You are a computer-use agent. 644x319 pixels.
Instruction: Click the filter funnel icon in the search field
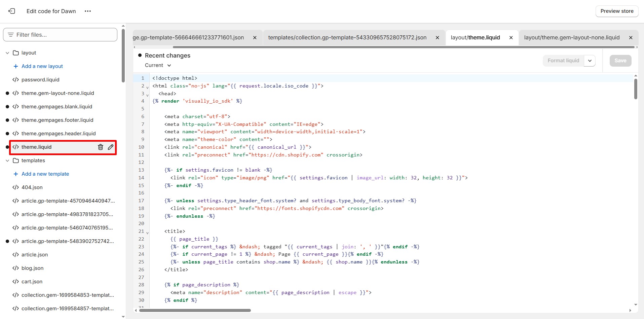pos(10,34)
